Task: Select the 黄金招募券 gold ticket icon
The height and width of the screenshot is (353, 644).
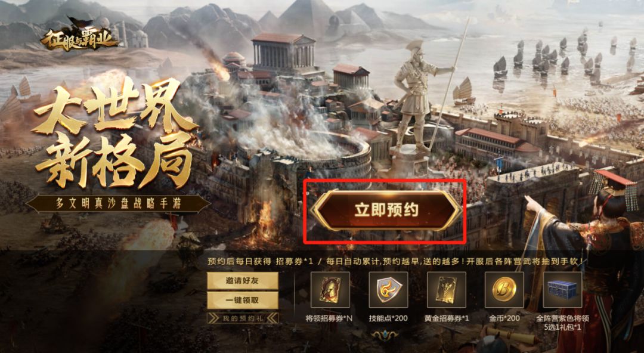Action: coord(447,290)
